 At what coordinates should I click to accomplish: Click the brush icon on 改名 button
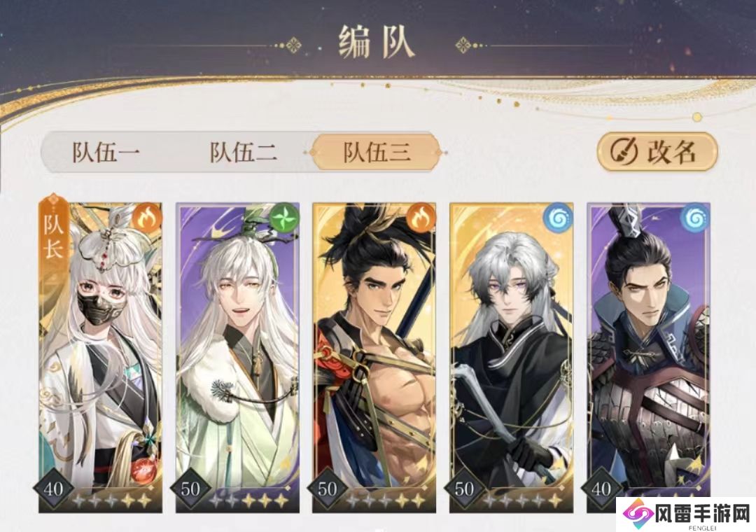click(x=624, y=152)
